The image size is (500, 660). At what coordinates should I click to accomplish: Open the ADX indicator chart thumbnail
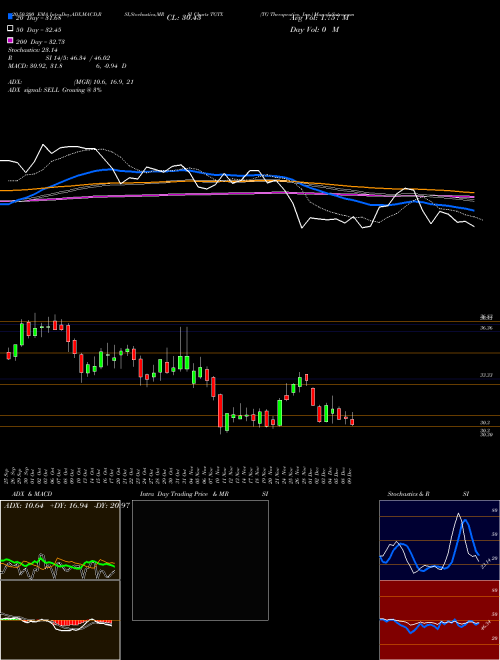tap(60, 540)
